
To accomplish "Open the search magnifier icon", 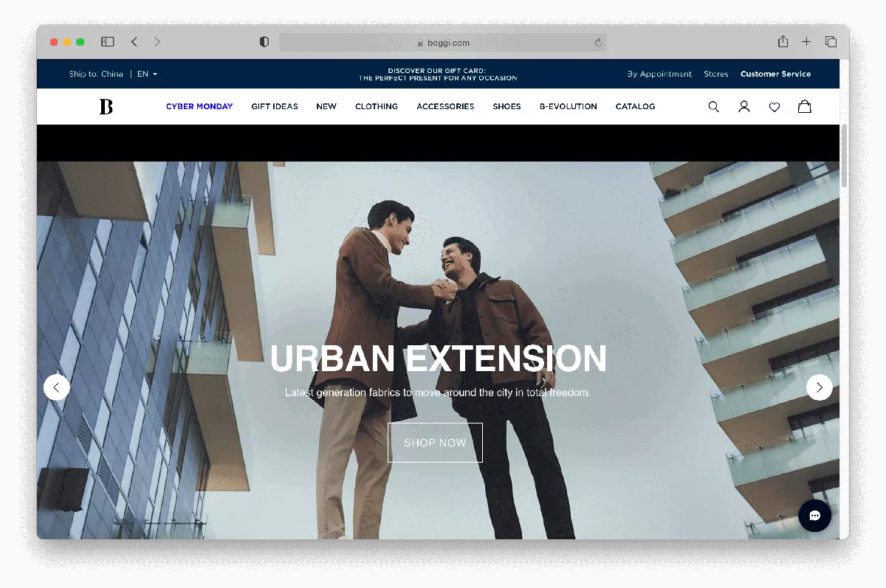I will pos(713,107).
